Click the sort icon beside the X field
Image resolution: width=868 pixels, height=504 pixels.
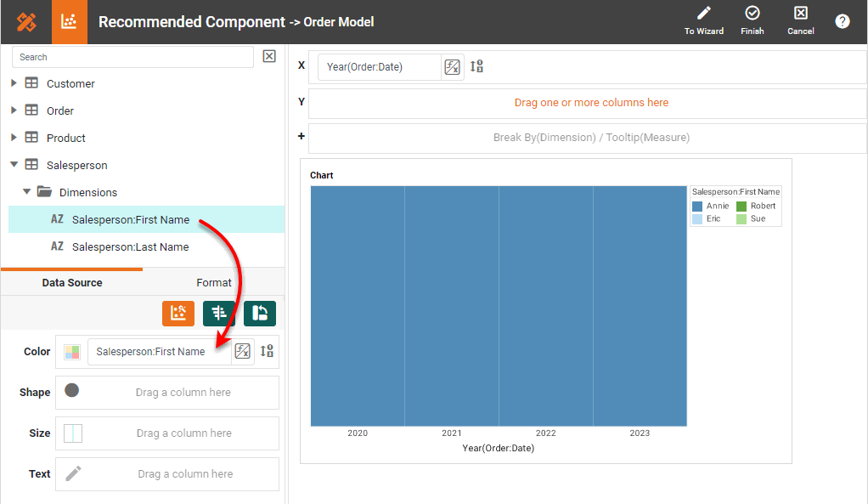476,67
